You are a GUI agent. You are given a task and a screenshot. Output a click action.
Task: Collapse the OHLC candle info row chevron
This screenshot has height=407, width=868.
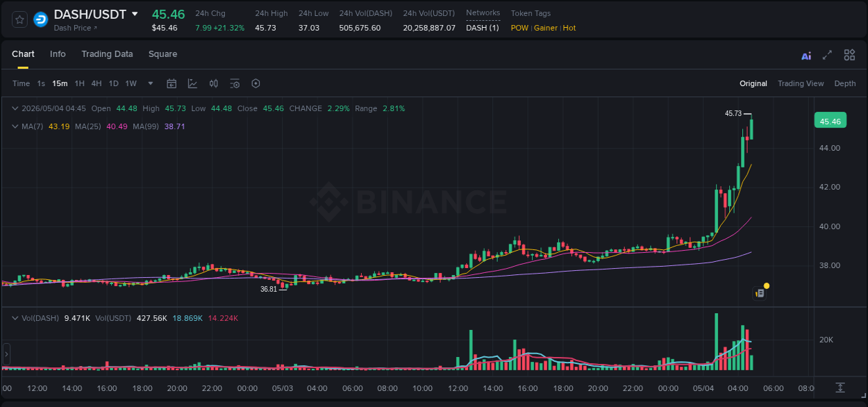click(15, 108)
